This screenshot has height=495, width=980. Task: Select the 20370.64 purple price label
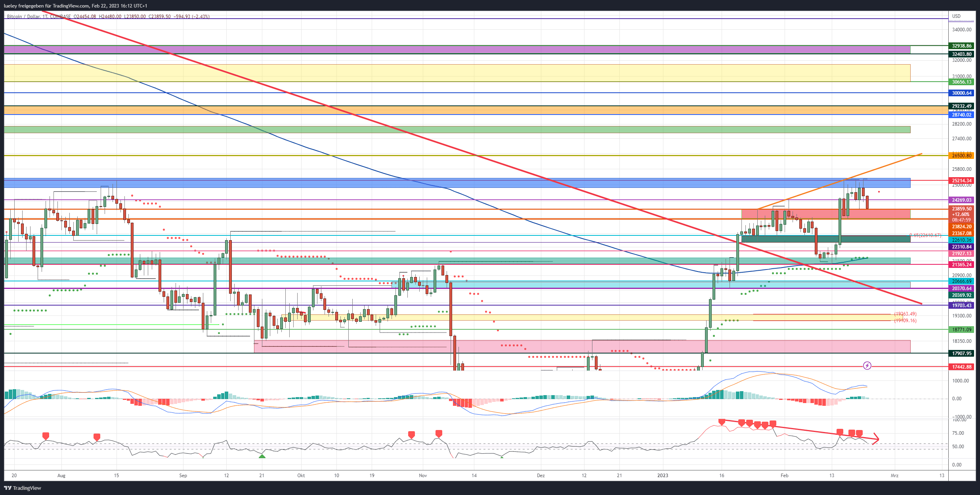961,289
